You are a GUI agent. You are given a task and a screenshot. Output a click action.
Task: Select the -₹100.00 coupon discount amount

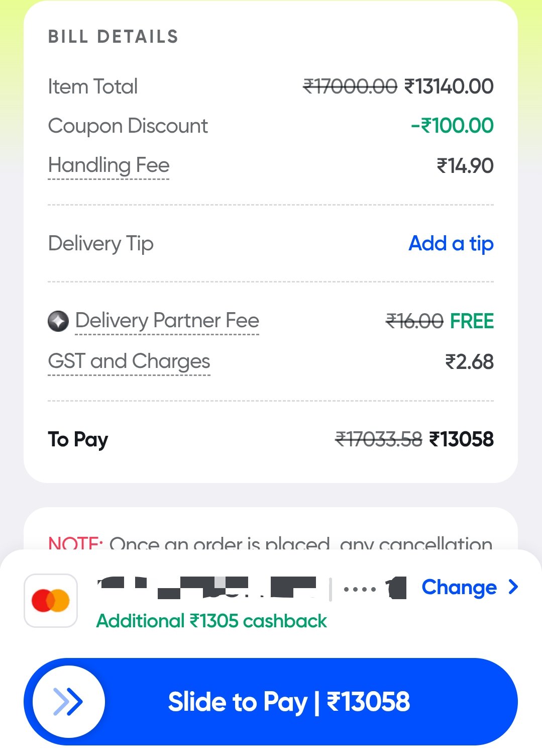(452, 126)
